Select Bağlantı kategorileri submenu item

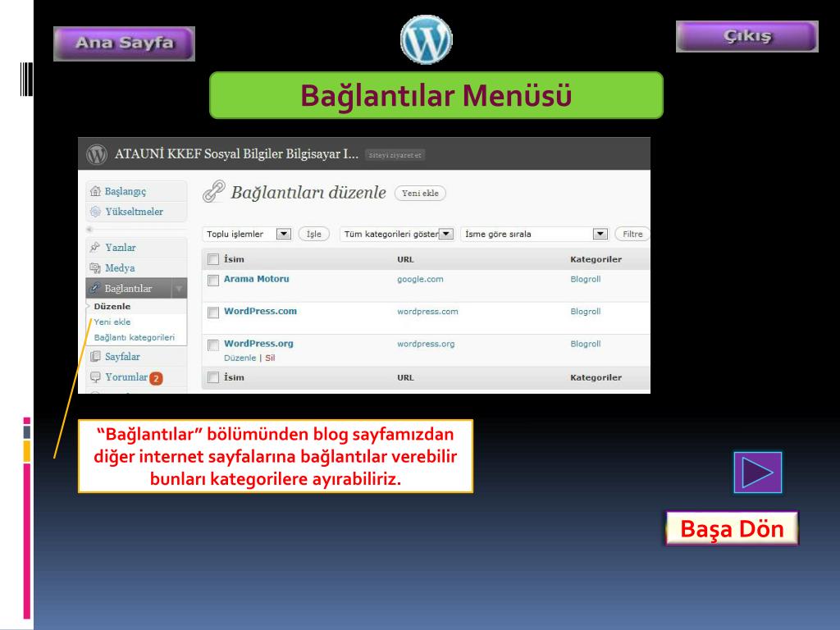[134, 337]
